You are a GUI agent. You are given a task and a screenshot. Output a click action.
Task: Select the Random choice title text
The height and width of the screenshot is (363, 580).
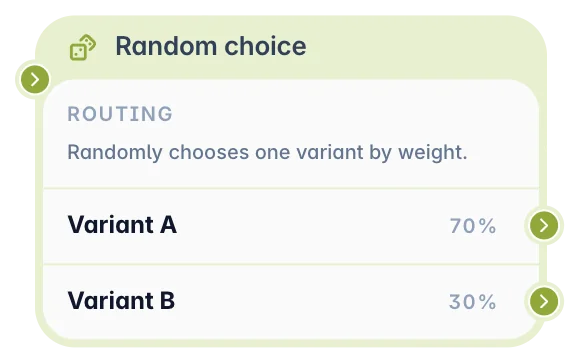[x=211, y=46]
